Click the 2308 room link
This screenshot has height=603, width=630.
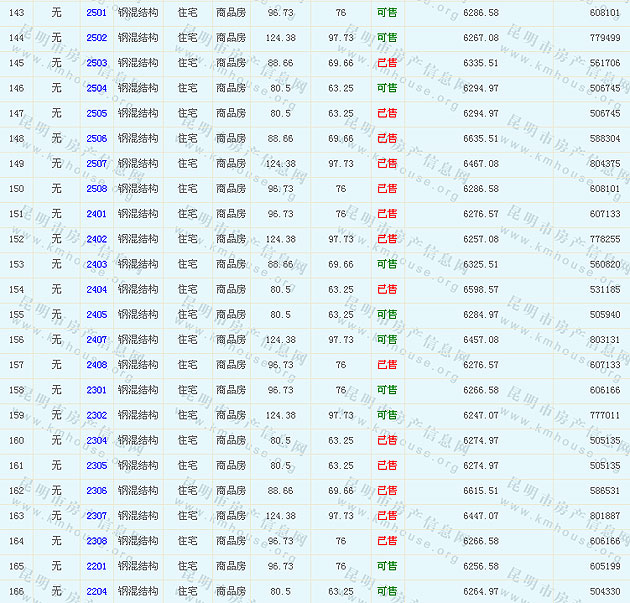(97, 541)
